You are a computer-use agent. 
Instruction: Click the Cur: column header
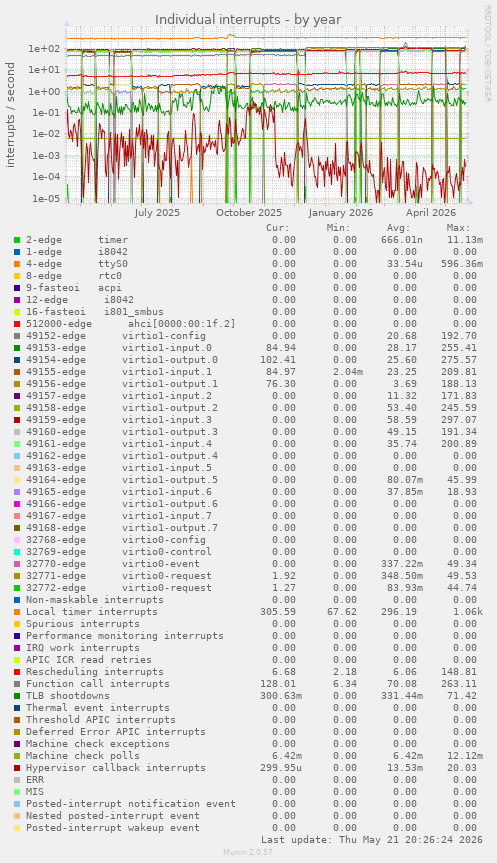coord(277,228)
